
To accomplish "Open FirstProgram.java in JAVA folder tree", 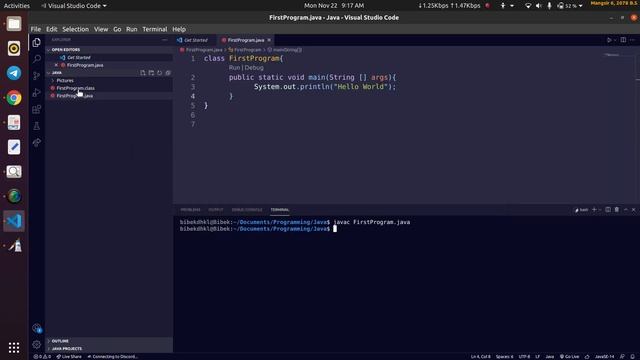I will click(x=75, y=96).
